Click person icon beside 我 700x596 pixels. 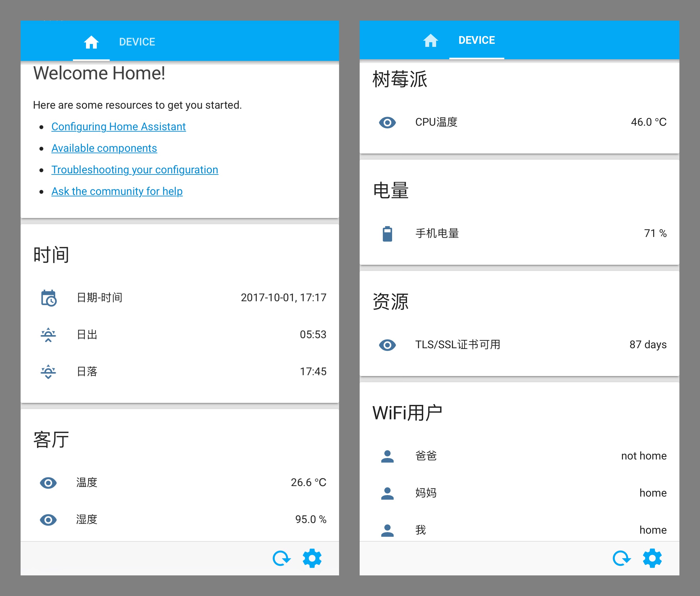point(387,530)
